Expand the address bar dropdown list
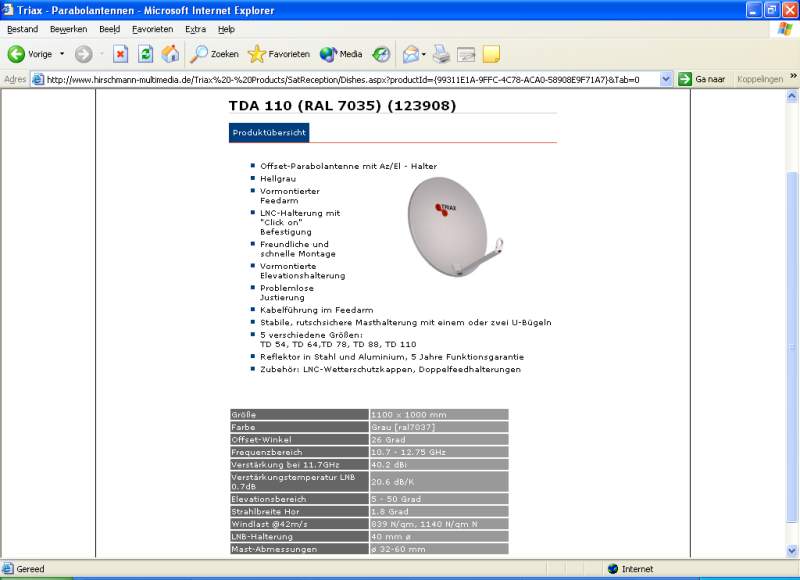This screenshot has height=580, width=800. [x=666, y=80]
